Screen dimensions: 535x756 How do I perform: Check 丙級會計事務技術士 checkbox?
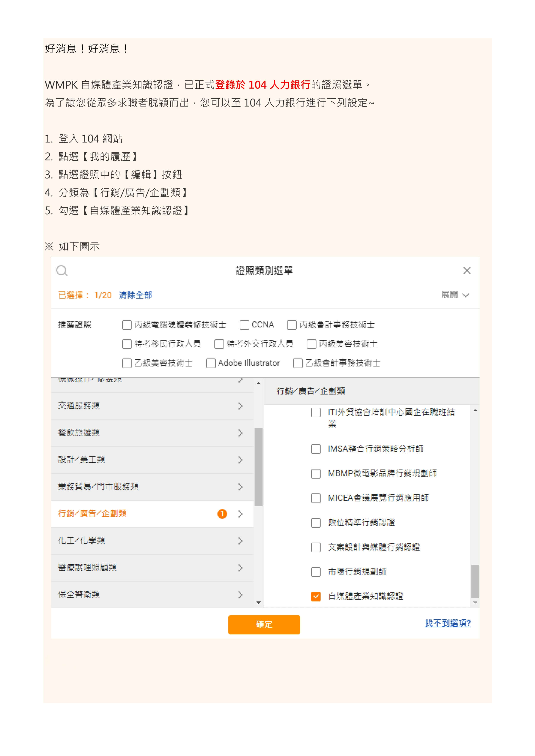(292, 325)
